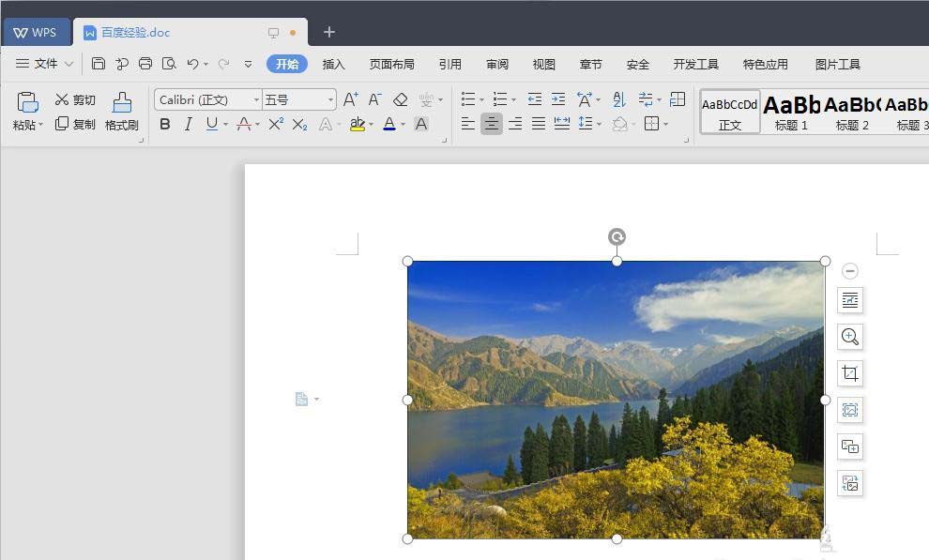Toggle italic formatting
The height and width of the screenshot is (560, 929).
point(189,124)
